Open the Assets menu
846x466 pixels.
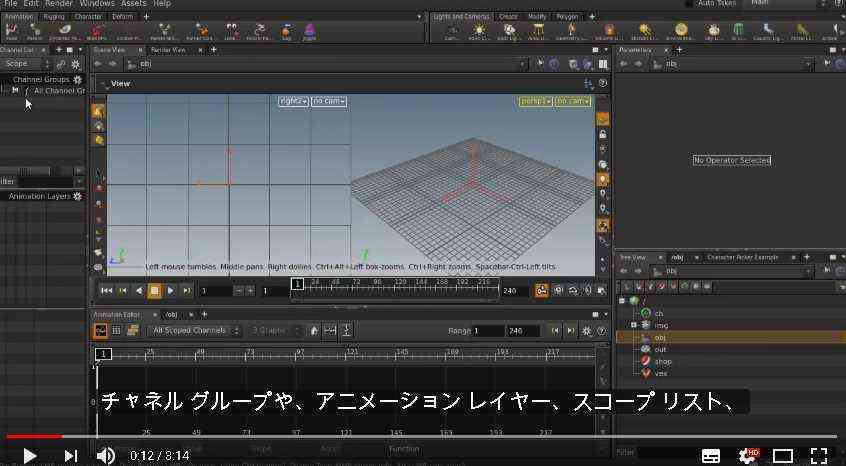(x=134, y=3)
